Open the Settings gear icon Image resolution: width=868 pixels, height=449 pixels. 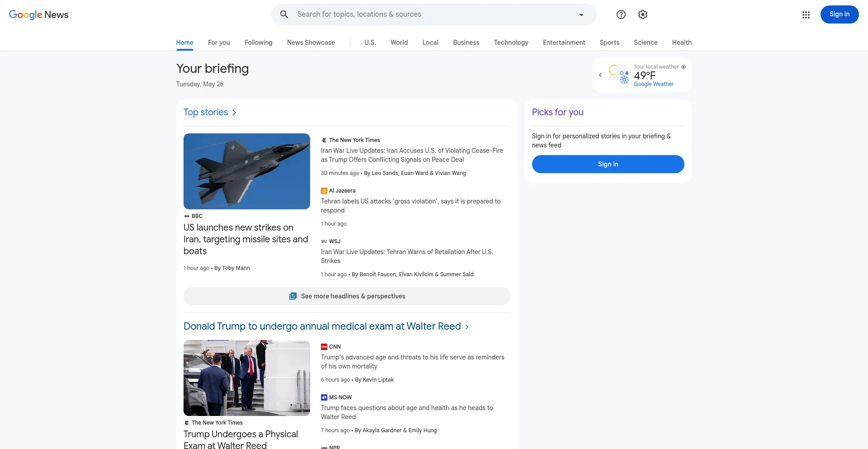[643, 14]
